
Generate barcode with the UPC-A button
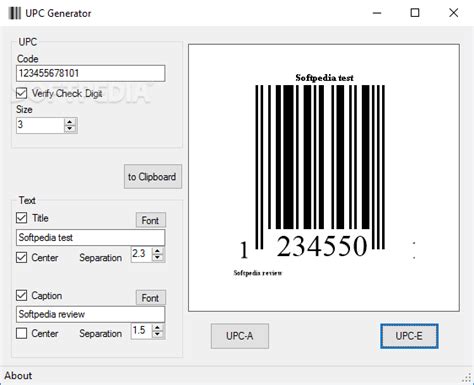tap(240, 336)
